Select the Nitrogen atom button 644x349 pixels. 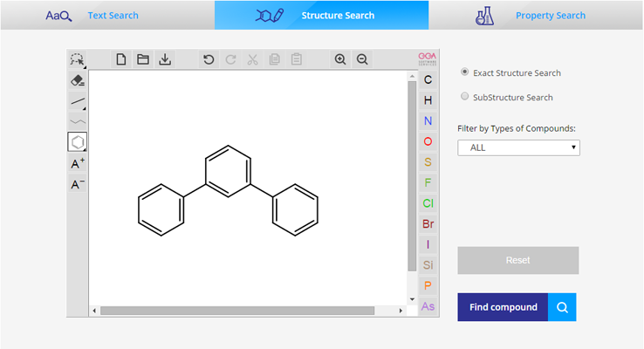[x=428, y=120]
